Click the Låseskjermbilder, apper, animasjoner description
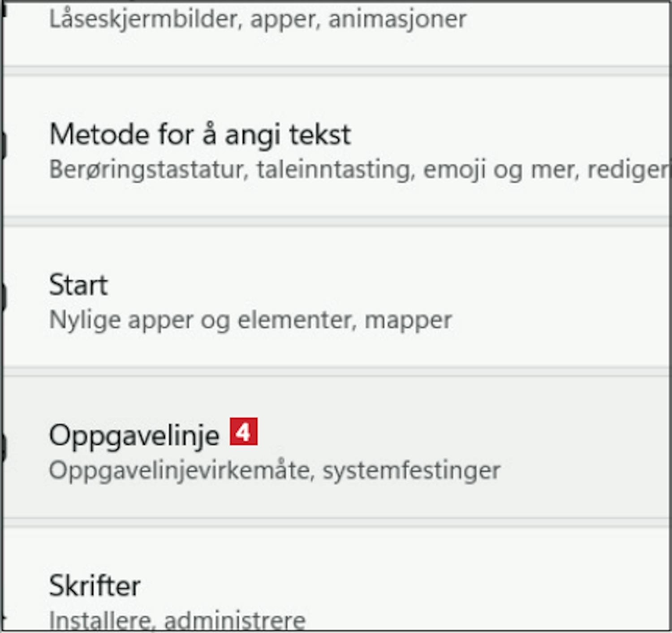 coord(258,20)
